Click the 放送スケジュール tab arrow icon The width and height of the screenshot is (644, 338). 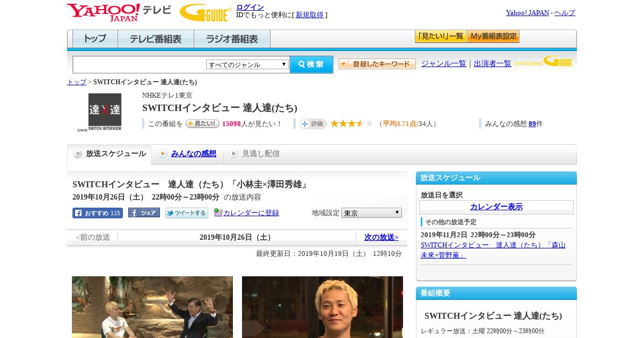pyautogui.click(x=78, y=154)
